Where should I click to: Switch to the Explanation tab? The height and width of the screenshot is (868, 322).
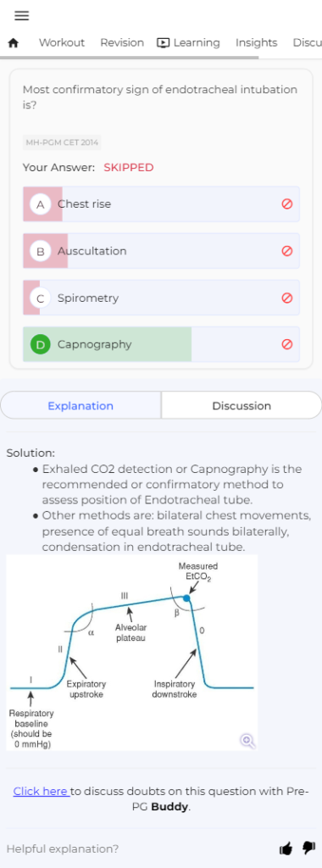[80, 406]
